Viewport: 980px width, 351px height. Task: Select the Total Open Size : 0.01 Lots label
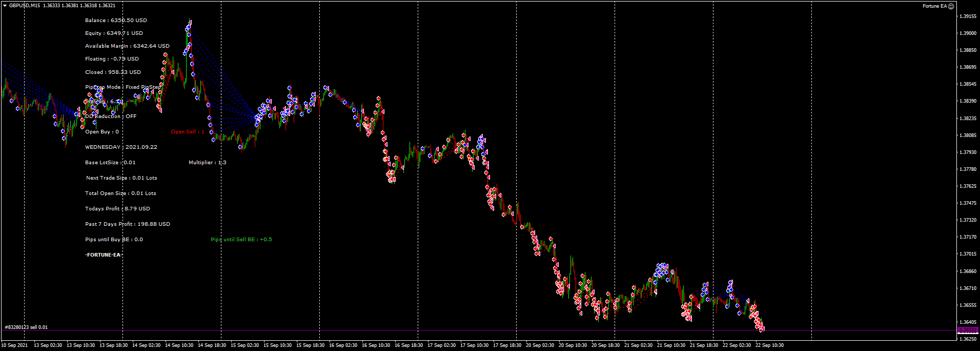(120, 193)
